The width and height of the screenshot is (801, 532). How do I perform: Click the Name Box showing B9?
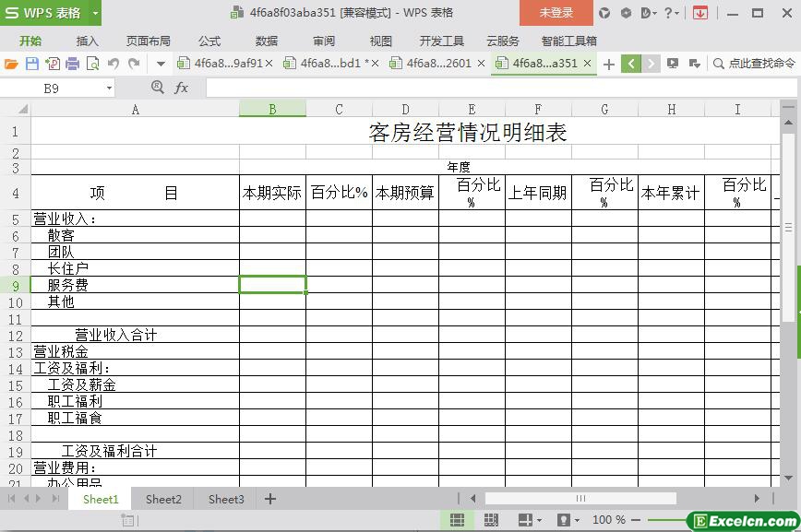point(52,89)
